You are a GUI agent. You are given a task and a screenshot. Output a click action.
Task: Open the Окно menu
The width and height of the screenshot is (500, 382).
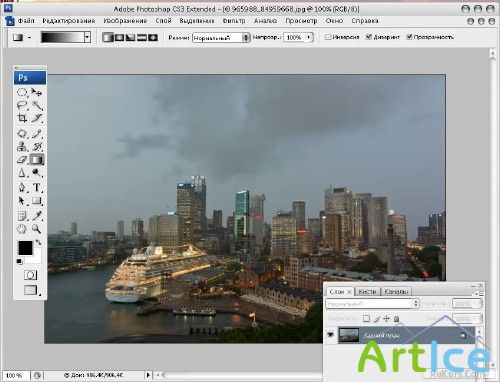click(334, 21)
